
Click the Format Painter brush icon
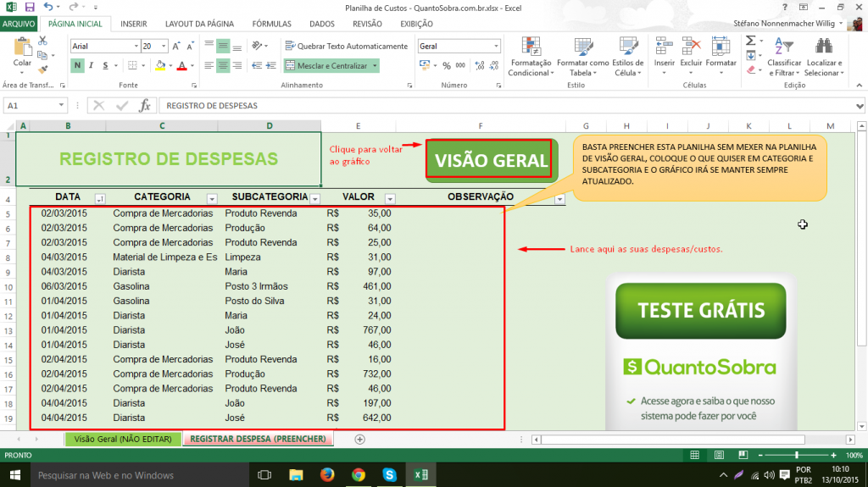(42, 69)
